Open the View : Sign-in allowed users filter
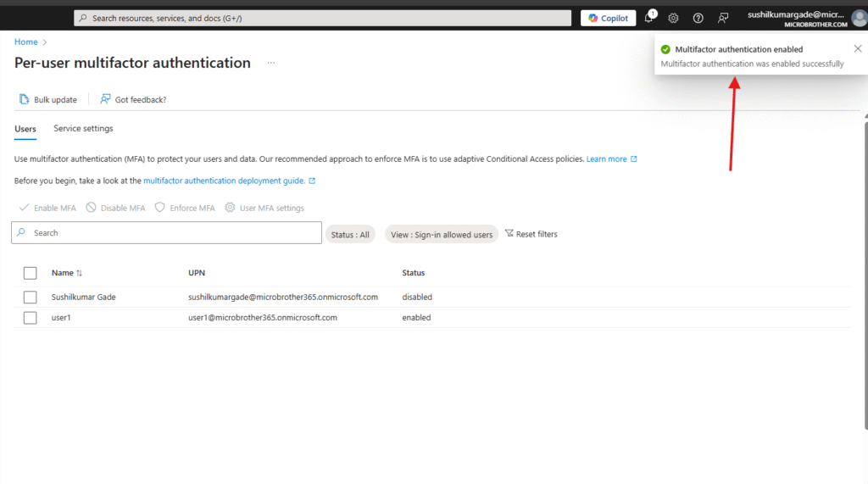868x484 pixels. pyautogui.click(x=441, y=235)
